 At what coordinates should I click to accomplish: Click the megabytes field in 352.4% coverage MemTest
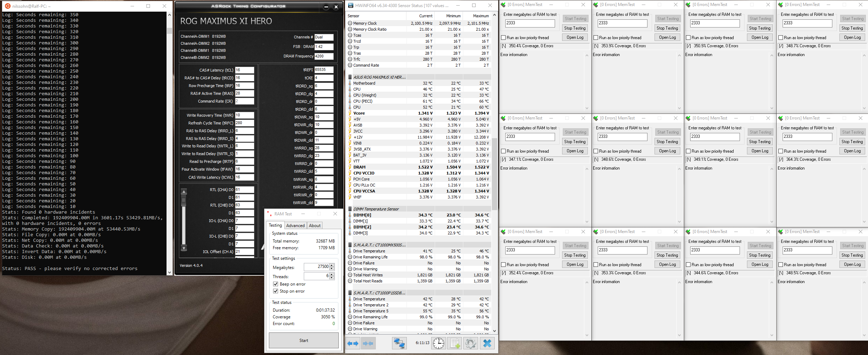(x=530, y=250)
